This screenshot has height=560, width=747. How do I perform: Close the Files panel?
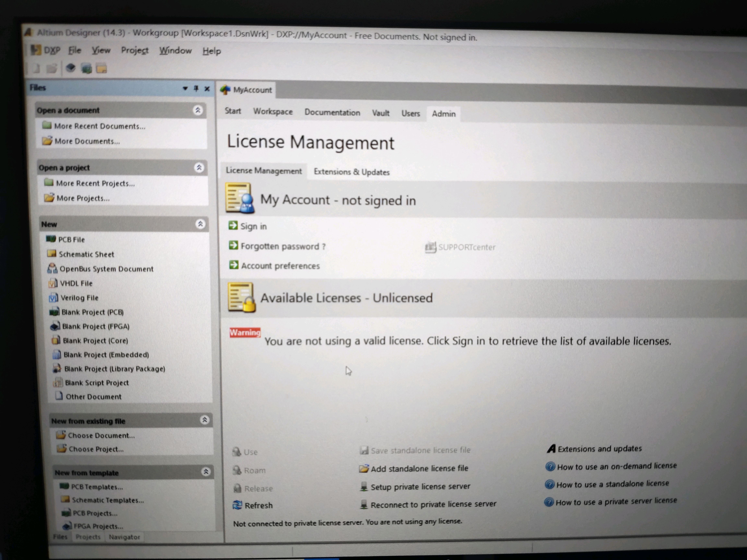(207, 89)
